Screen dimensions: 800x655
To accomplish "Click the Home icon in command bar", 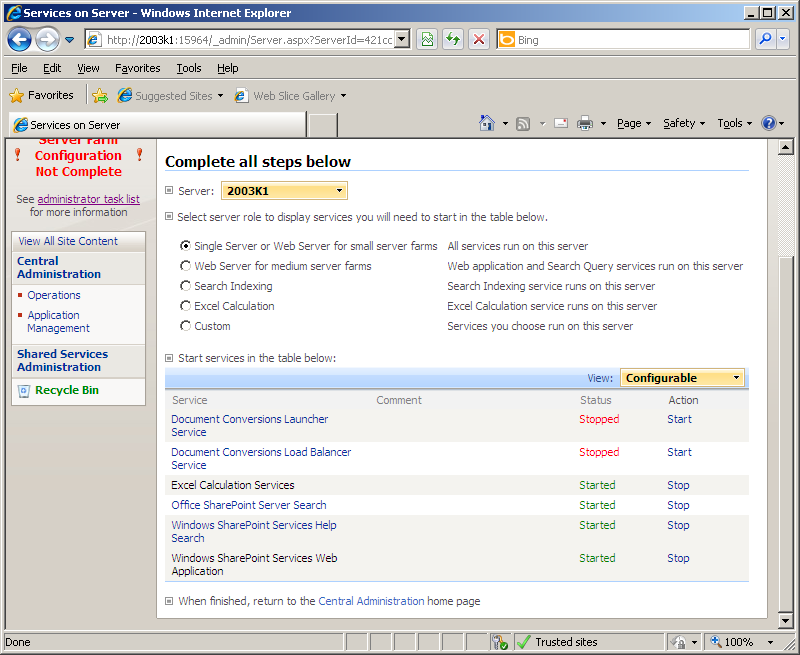I will (x=487, y=123).
